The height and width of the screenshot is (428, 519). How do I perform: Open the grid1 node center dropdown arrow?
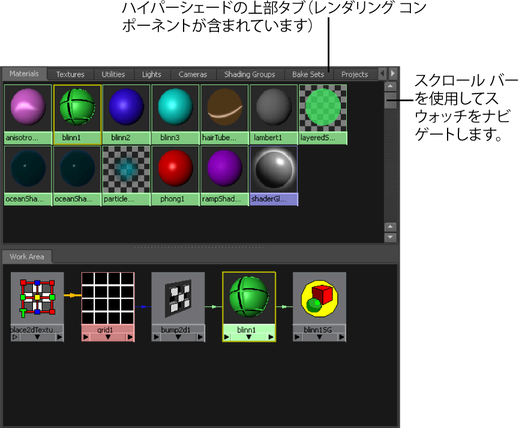(x=108, y=337)
